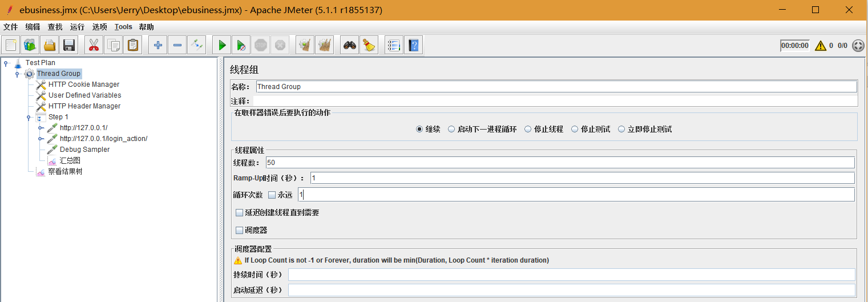Start test with no pauses icon
Viewport: 868px width, 302px height.
(241, 45)
